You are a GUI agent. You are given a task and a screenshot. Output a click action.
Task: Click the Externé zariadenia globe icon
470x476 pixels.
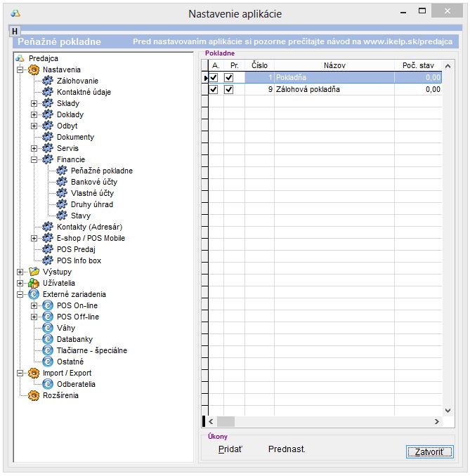(34, 294)
